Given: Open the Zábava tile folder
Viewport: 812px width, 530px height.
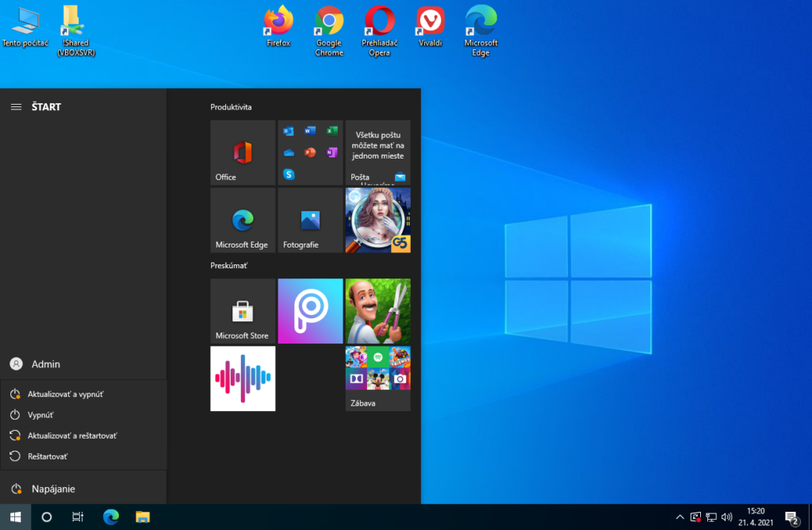Looking at the screenshot, I should (x=377, y=378).
